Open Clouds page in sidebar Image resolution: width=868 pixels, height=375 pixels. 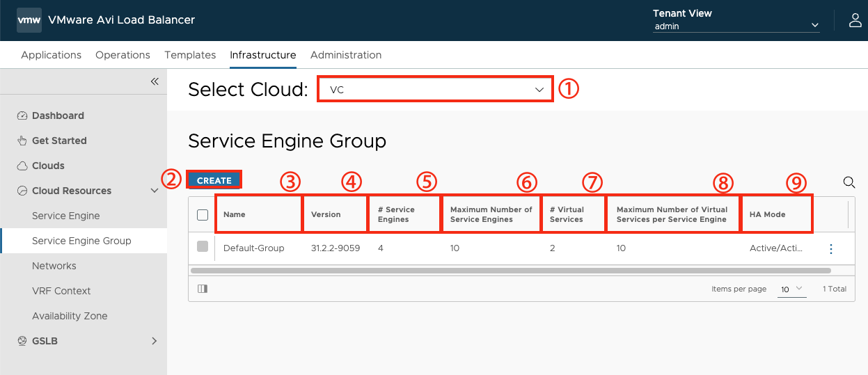pos(48,166)
